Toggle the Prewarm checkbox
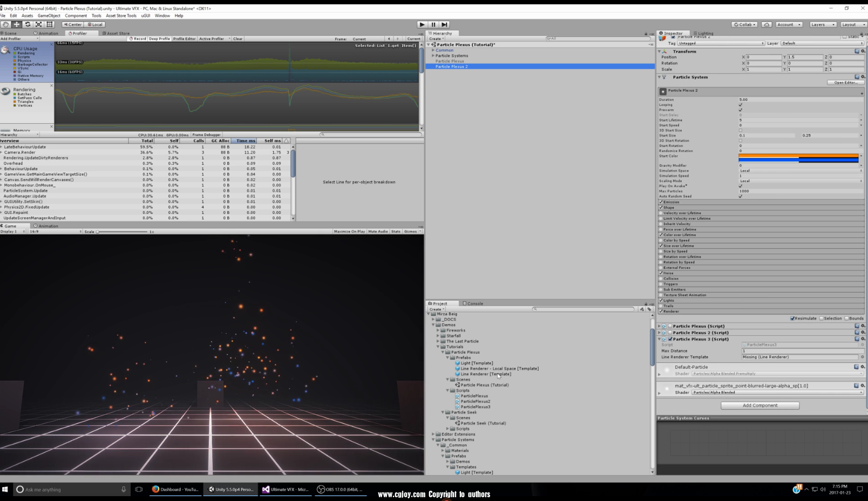This screenshot has width=868, height=501. coord(741,110)
